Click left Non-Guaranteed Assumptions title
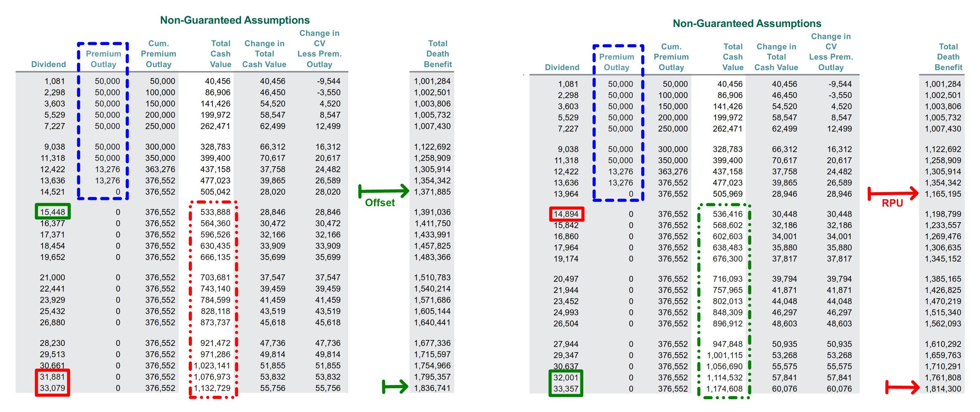 [235, 20]
